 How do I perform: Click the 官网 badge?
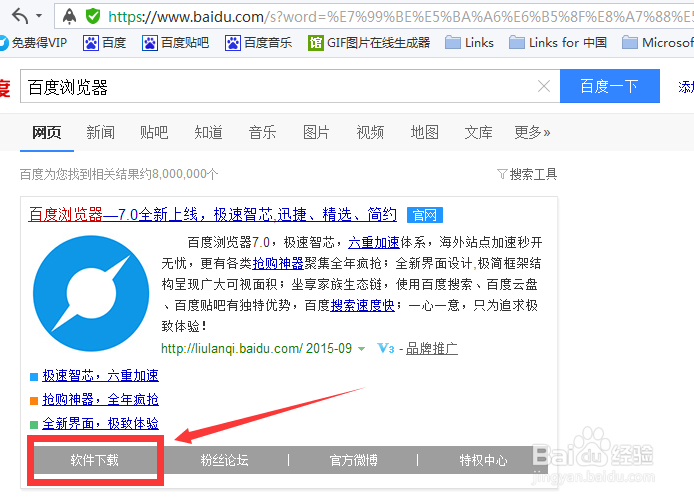(x=425, y=215)
